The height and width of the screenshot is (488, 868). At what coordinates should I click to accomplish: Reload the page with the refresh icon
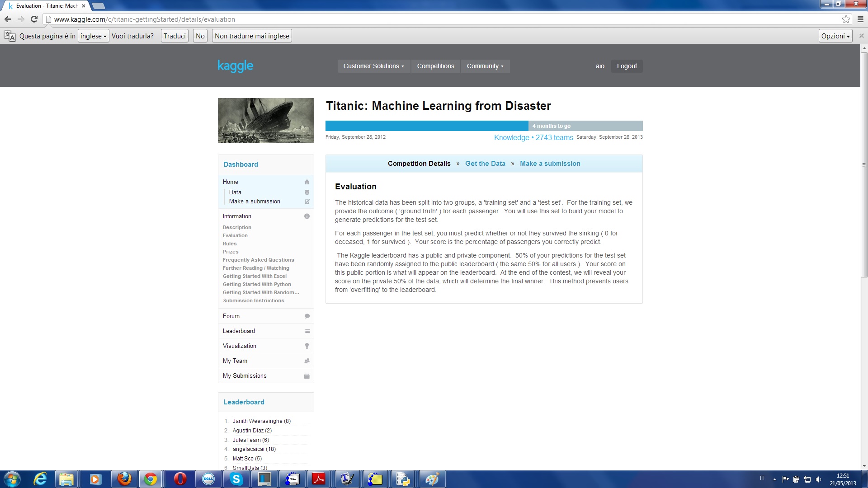click(34, 19)
